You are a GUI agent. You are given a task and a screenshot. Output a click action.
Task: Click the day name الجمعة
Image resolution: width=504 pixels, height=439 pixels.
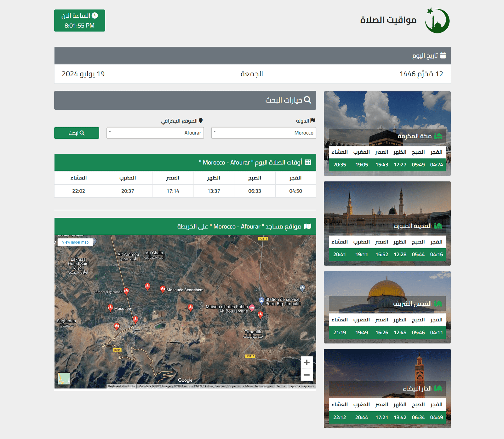click(252, 74)
